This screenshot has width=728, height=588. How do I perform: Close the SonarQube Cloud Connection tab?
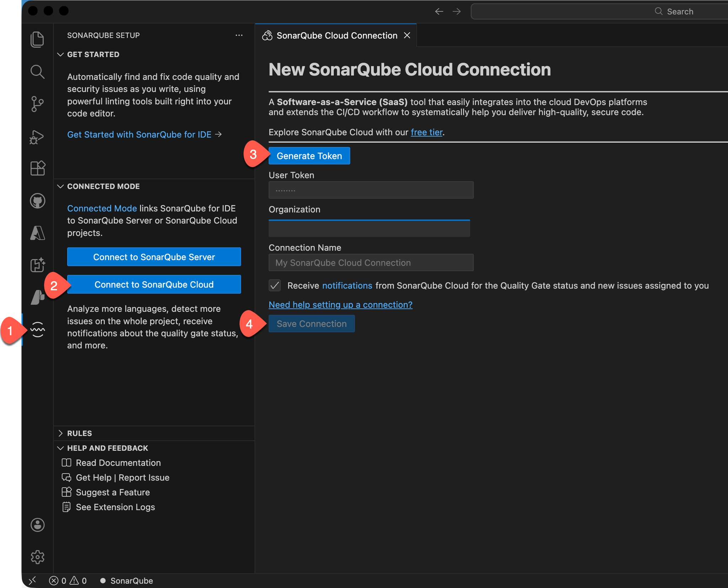pyautogui.click(x=407, y=35)
